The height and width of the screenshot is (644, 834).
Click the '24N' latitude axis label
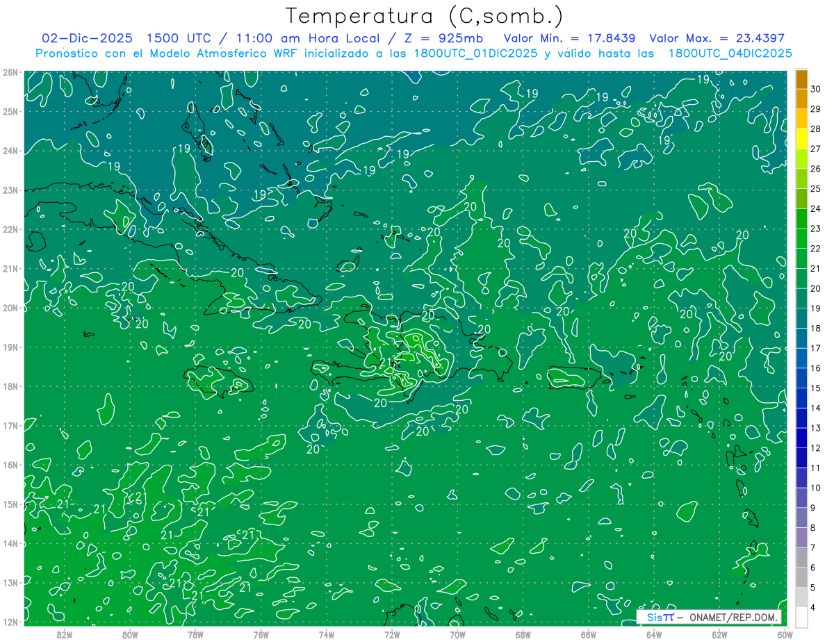(10, 151)
